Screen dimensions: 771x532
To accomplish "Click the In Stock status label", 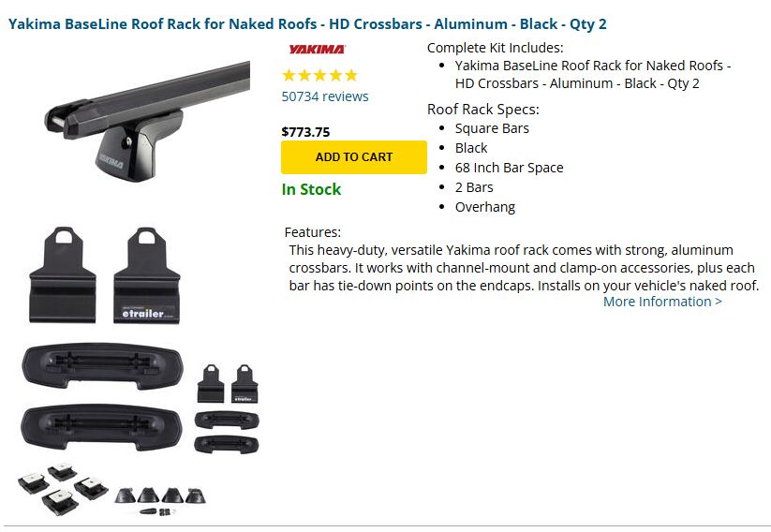I will coord(311,189).
